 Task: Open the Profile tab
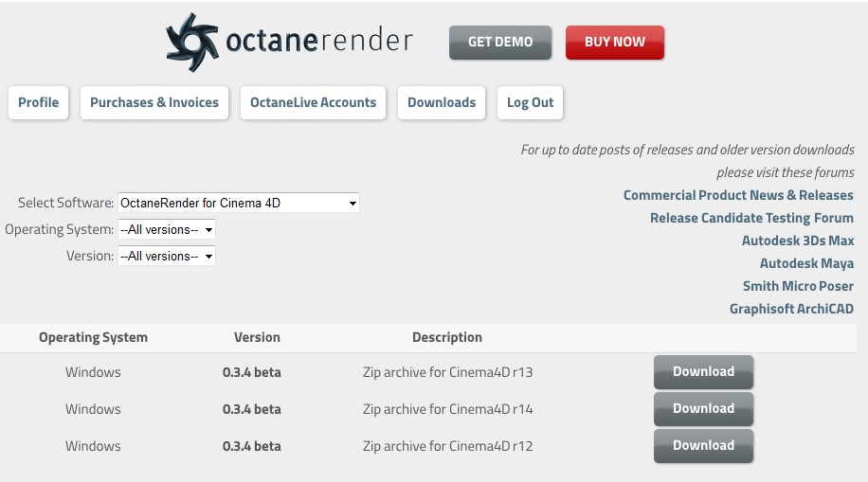(38, 102)
